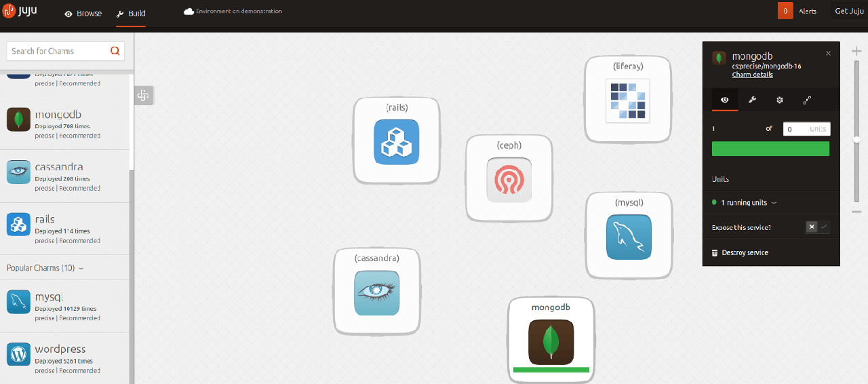Open the gear settings tab in inspector
The image size is (868, 384).
click(x=780, y=100)
